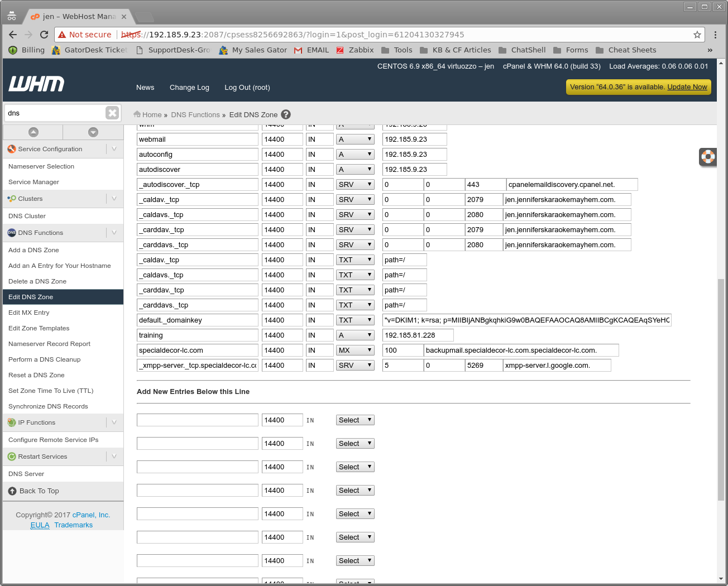Click the training record IP address field
Viewport: 728px width, 586px height.
[x=418, y=335]
